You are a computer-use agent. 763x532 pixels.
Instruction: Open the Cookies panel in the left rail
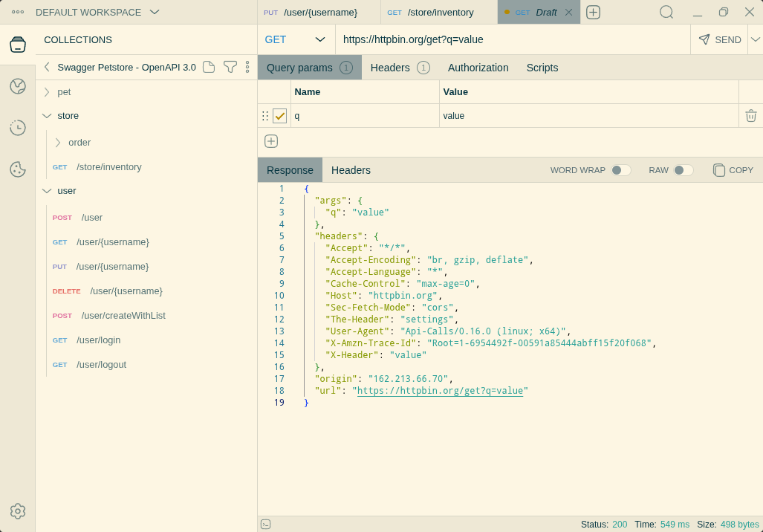(18, 169)
